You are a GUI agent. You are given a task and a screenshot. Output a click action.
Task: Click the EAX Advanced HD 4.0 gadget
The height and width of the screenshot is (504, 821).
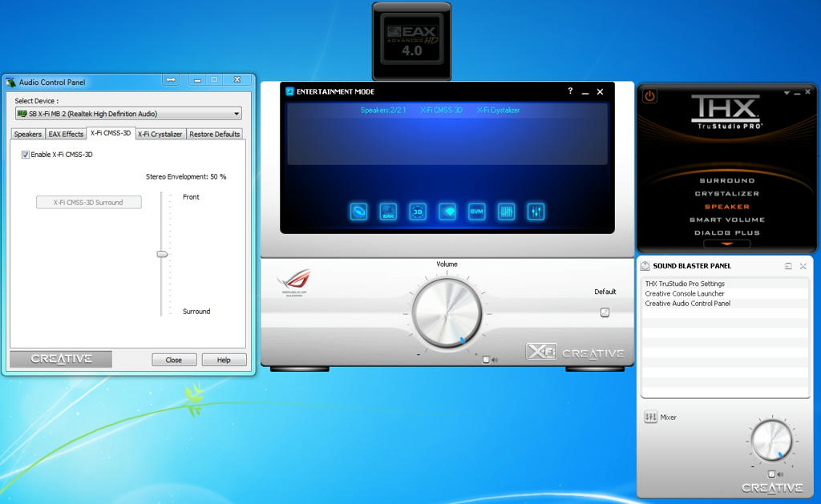(411, 41)
